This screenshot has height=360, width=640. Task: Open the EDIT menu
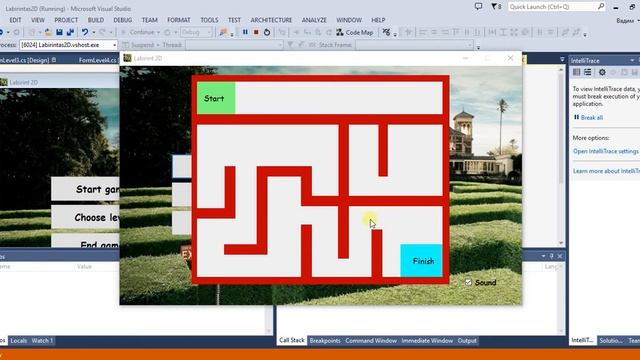click(15, 20)
